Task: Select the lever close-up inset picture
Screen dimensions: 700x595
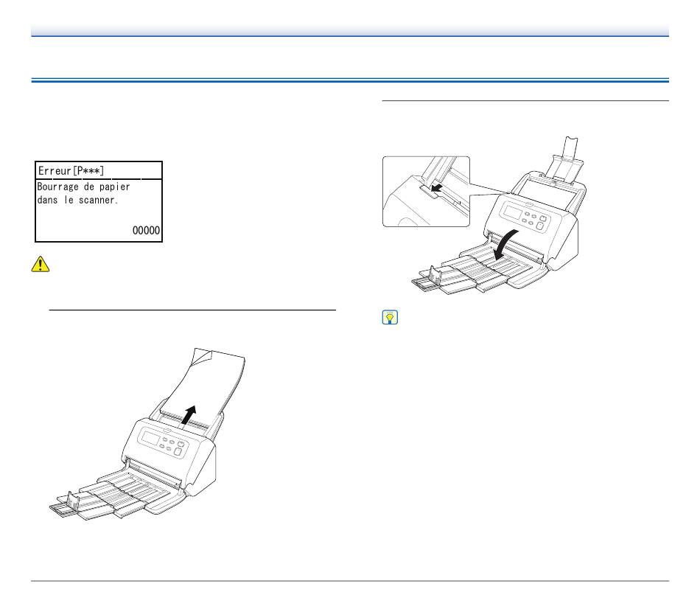Action: point(426,191)
